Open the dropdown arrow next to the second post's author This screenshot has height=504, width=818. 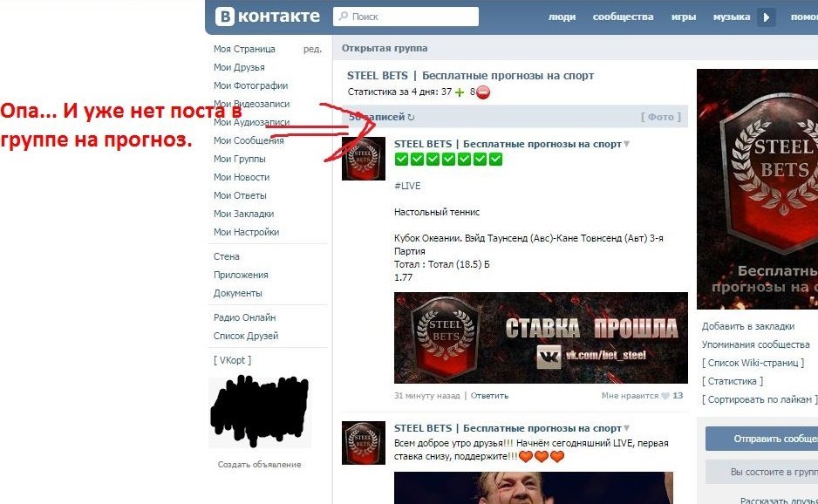626,429
